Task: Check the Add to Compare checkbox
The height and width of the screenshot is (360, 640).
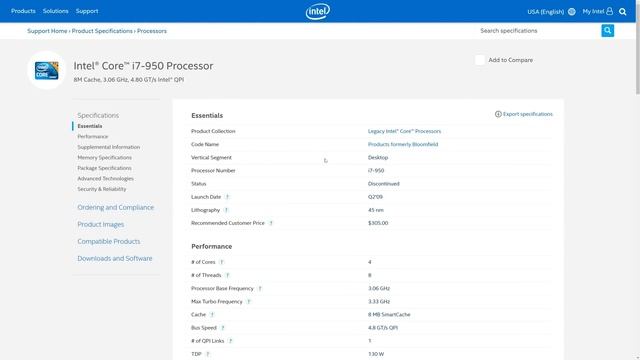Action: [x=480, y=60]
